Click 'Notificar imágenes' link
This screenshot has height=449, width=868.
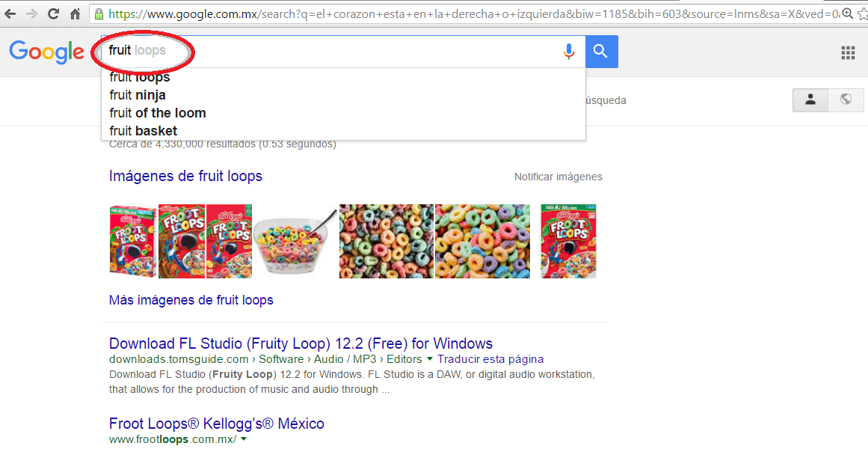(558, 177)
